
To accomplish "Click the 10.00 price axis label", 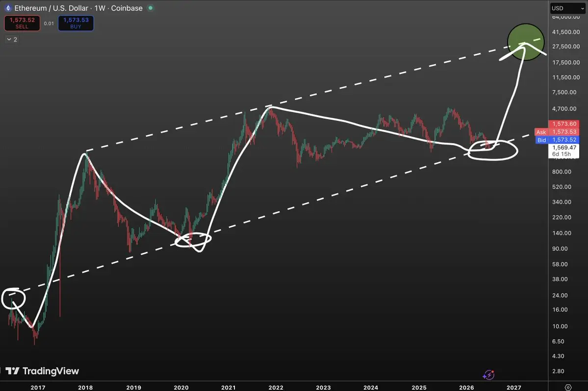I will (560, 326).
